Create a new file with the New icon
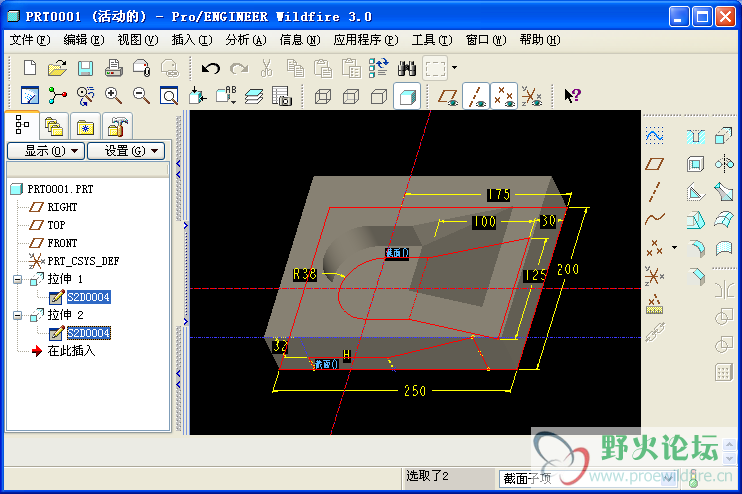 tap(30, 68)
